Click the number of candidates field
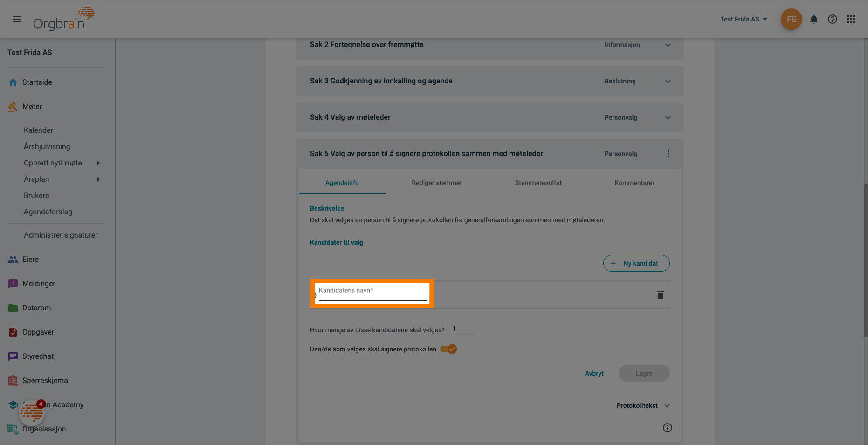 (x=466, y=329)
